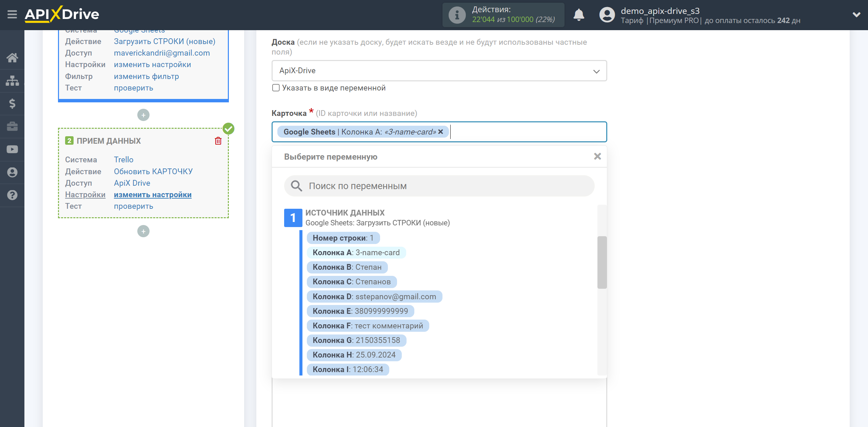Click the ApiX-Drive logo

pyautogui.click(x=62, y=14)
